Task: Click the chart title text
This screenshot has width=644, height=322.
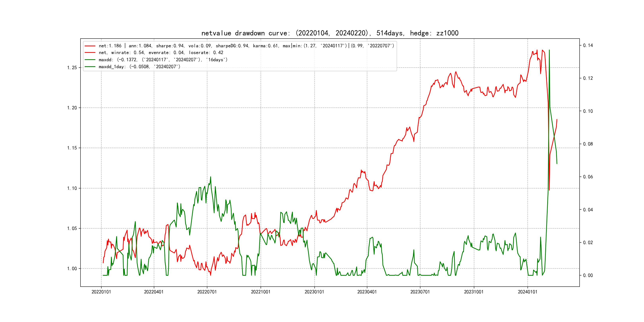Action: click(330, 33)
